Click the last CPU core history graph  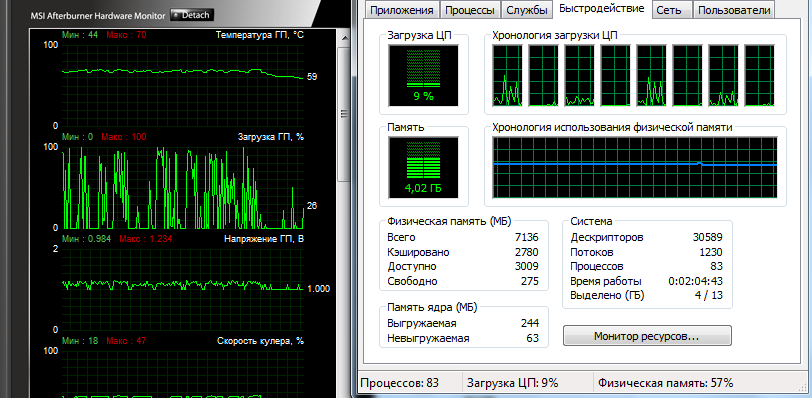760,75
